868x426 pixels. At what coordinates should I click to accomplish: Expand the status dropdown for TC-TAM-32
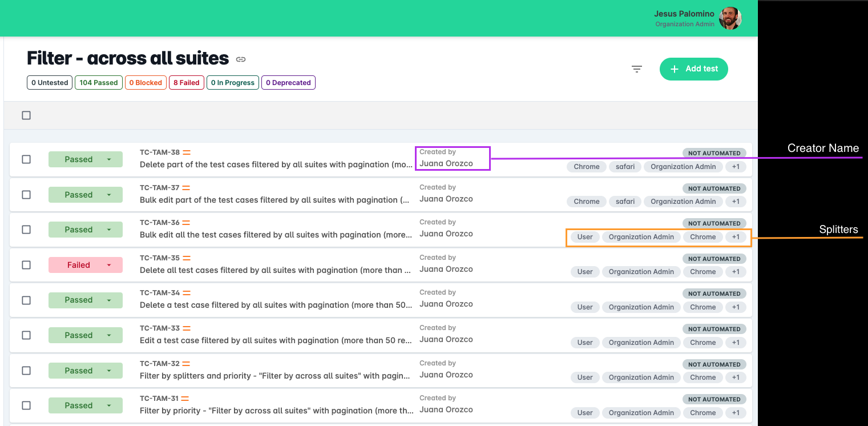[86, 371]
